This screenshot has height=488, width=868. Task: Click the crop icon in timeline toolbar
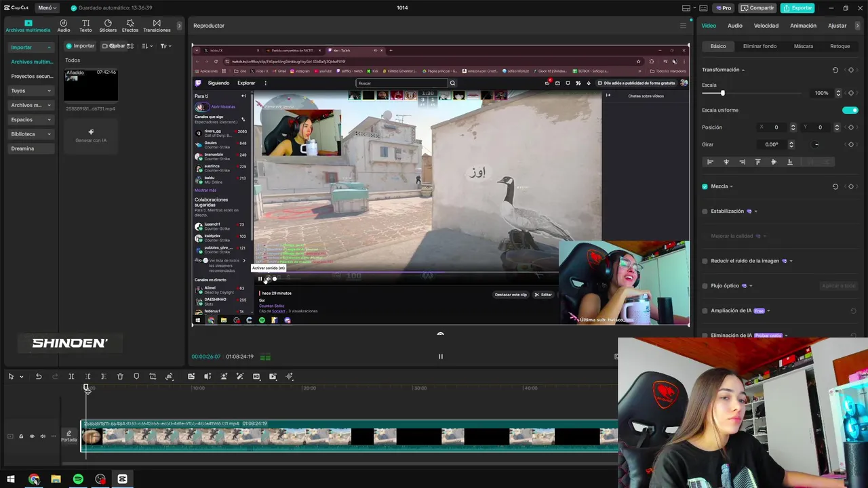click(x=153, y=376)
